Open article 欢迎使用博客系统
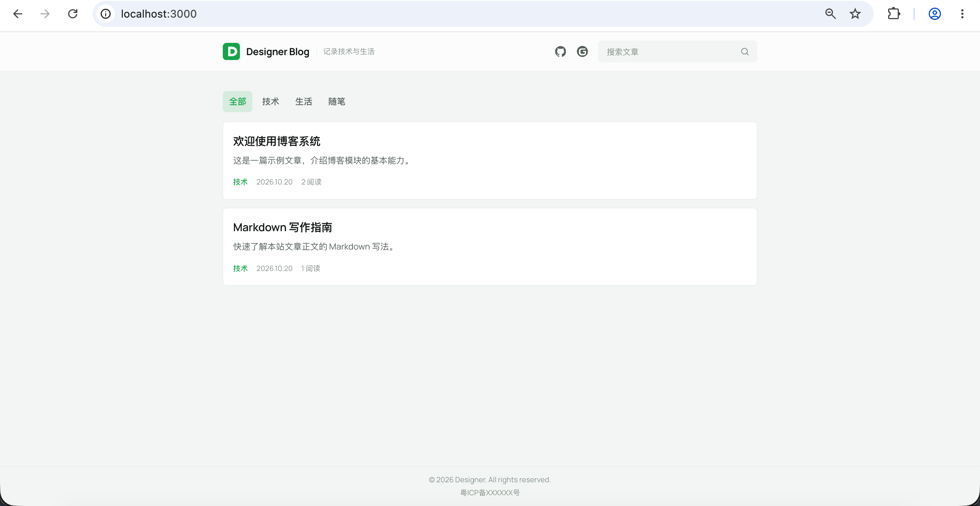Viewport: 980px width, 506px height. click(x=277, y=141)
